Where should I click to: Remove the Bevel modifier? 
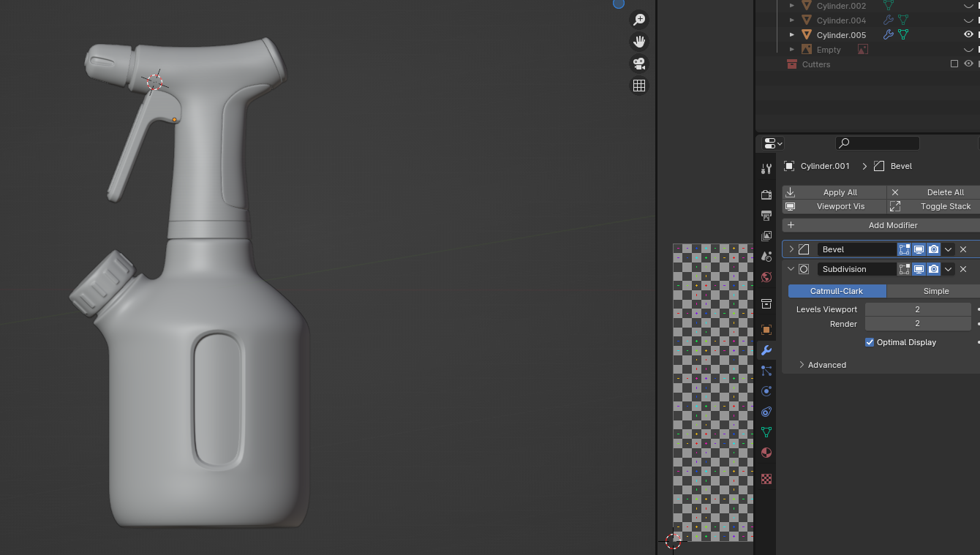coord(963,249)
